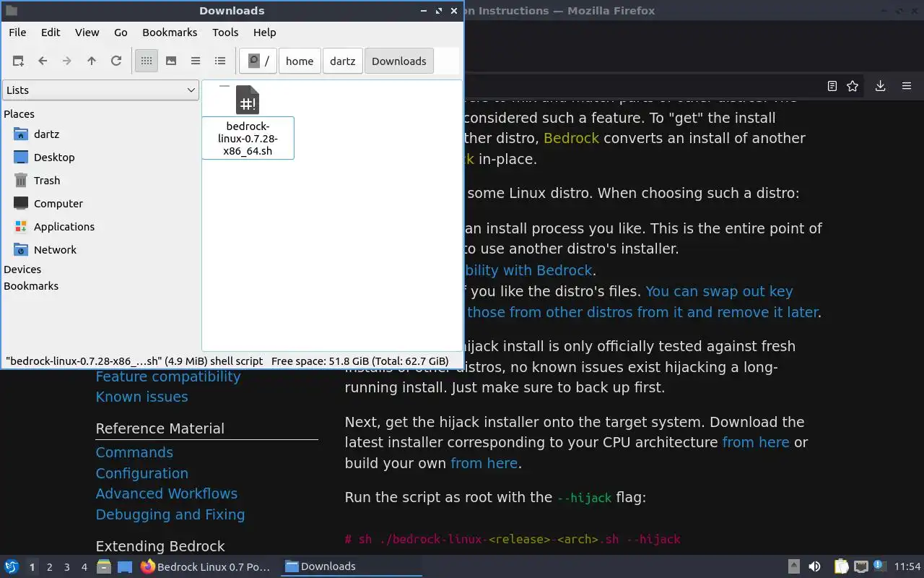This screenshot has width=924, height=578.
Task: Open a new tab in file manager
Action: 18,61
